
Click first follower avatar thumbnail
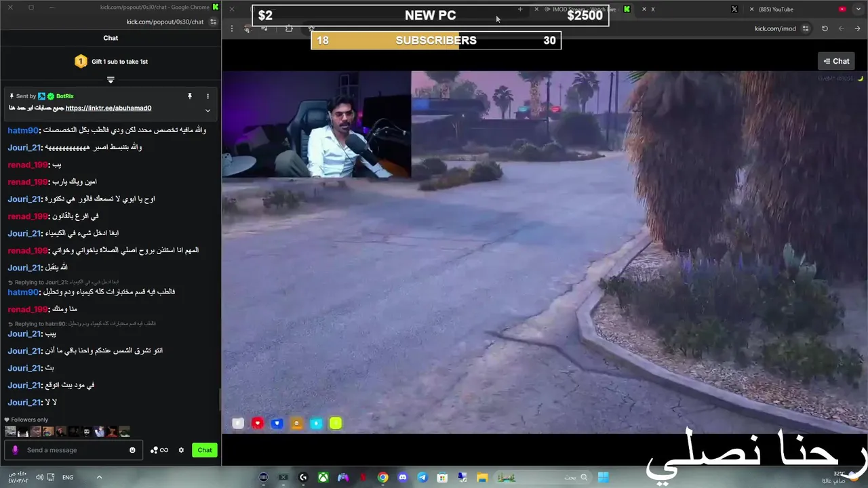point(10,432)
